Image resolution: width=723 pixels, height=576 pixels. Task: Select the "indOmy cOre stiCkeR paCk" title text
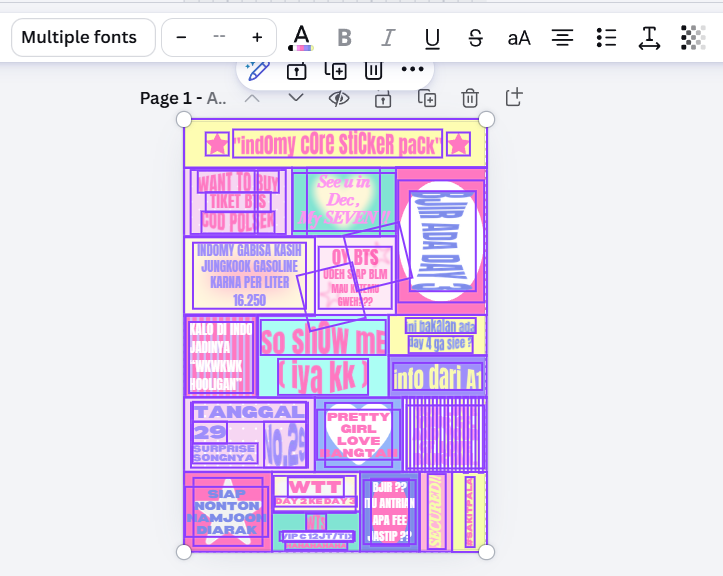coord(338,144)
